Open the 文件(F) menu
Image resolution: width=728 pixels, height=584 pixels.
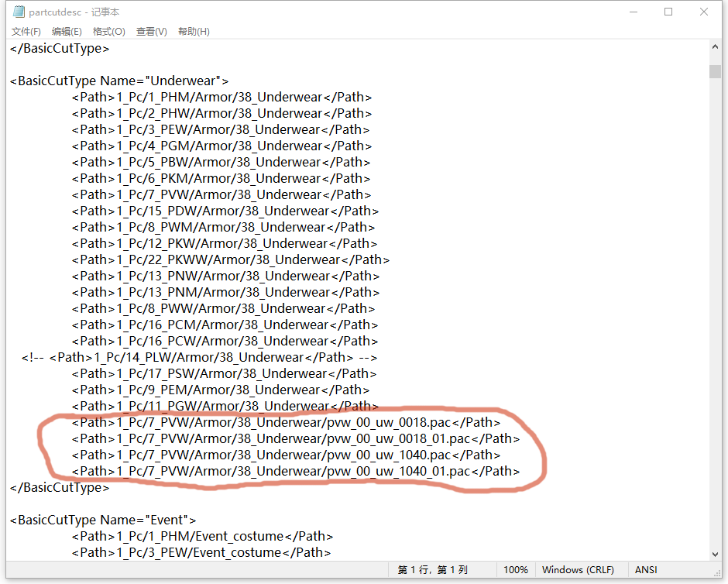tap(26, 32)
